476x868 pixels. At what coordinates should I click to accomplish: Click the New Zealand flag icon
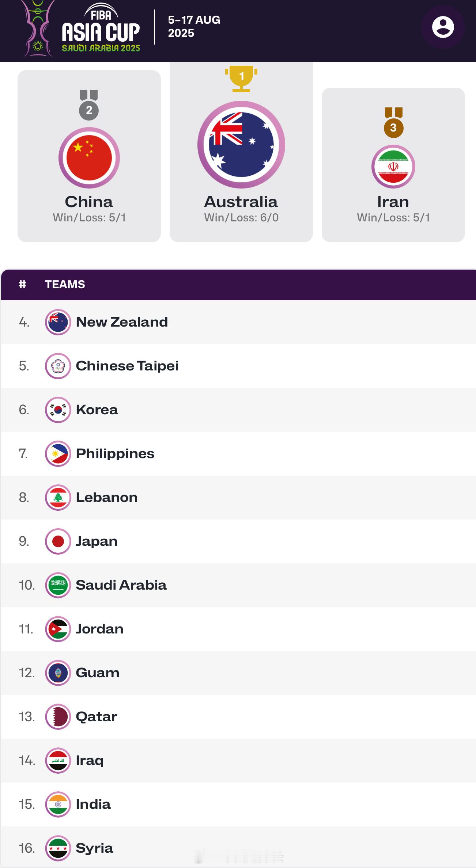[58, 322]
